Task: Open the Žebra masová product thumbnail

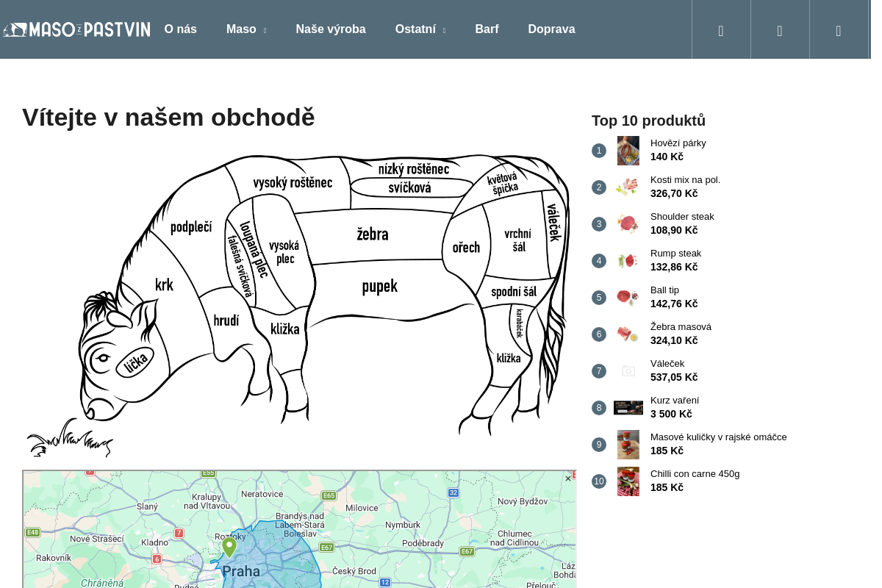Action: [x=628, y=334]
